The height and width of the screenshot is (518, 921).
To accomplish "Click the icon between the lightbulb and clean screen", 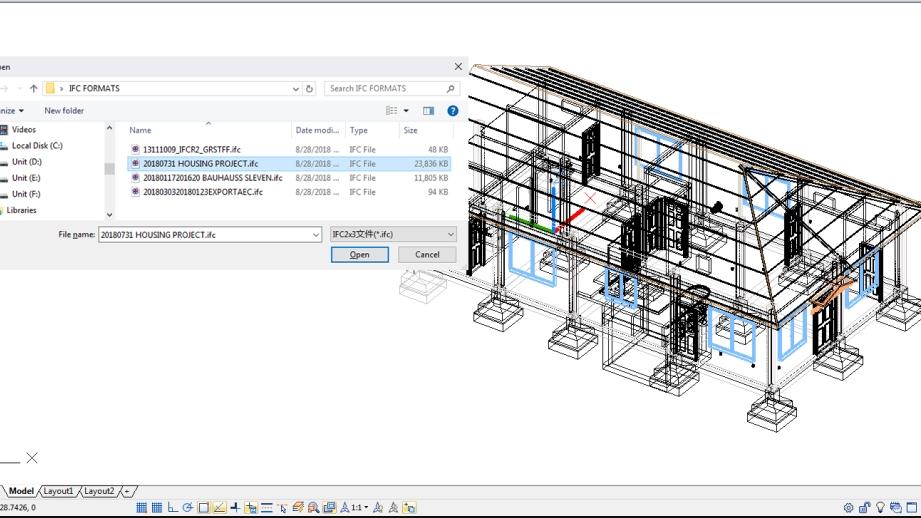I will 896,507.
